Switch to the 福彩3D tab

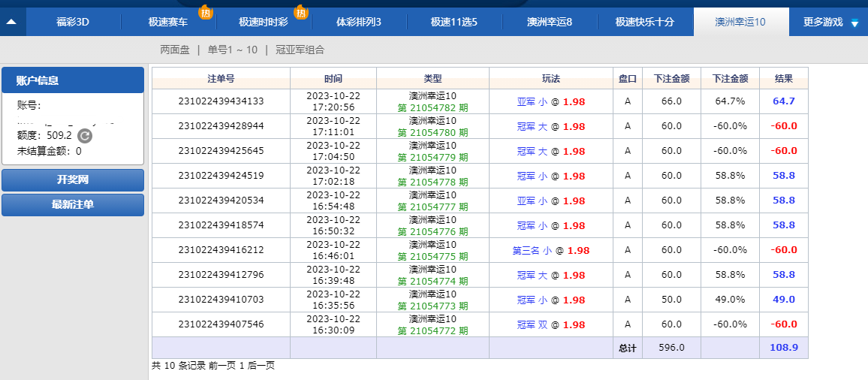pyautogui.click(x=73, y=22)
